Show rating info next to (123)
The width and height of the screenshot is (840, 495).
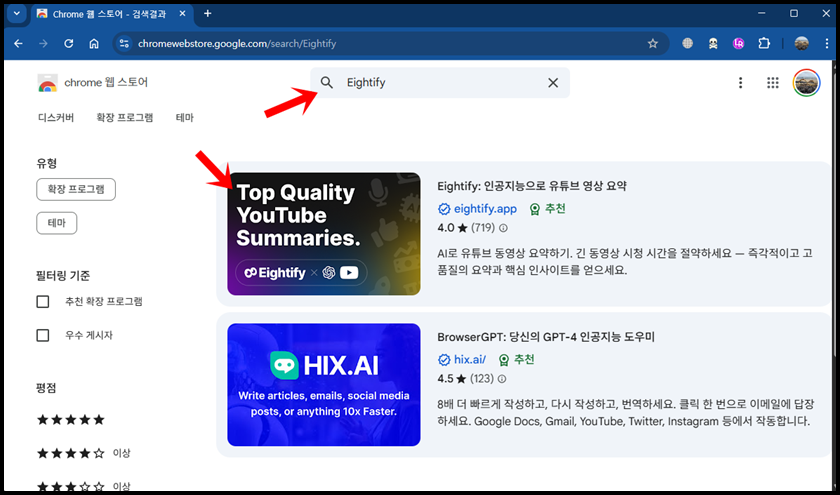tap(502, 379)
